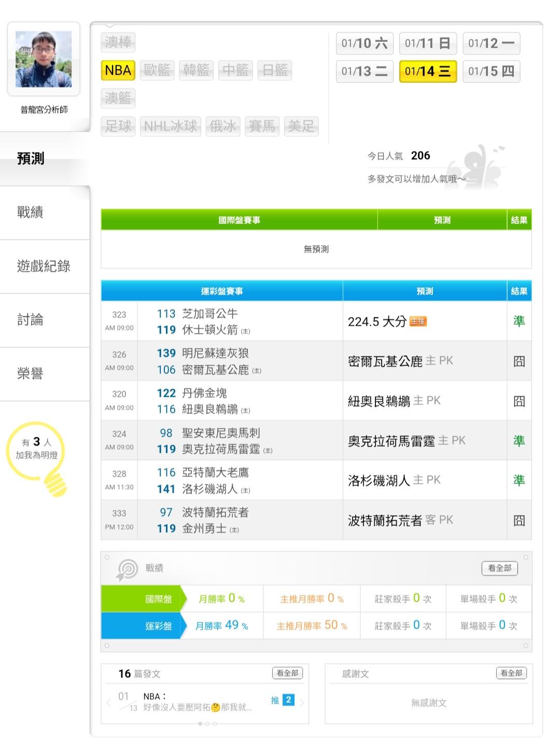The width and height of the screenshot is (560, 747).
Task: Select the 歐籃 league filter
Action: [x=157, y=71]
